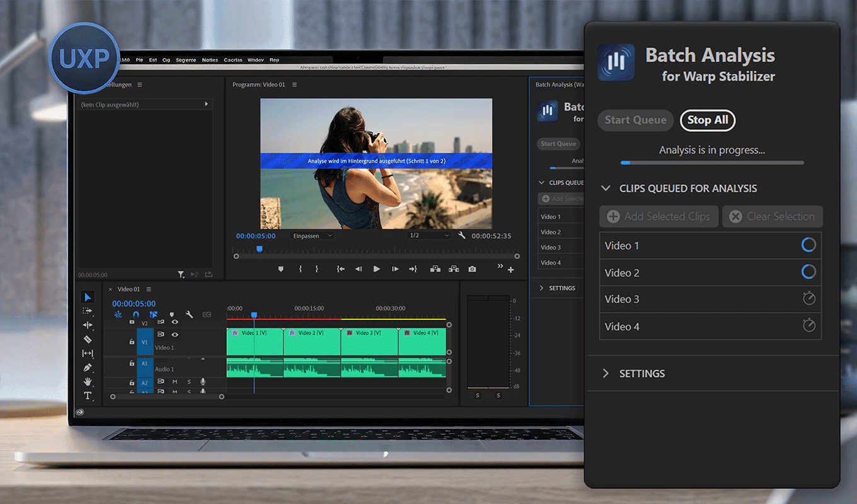The image size is (857, 504).
Task: Activate the Slip tool
Action: click(x=88, y=353)
